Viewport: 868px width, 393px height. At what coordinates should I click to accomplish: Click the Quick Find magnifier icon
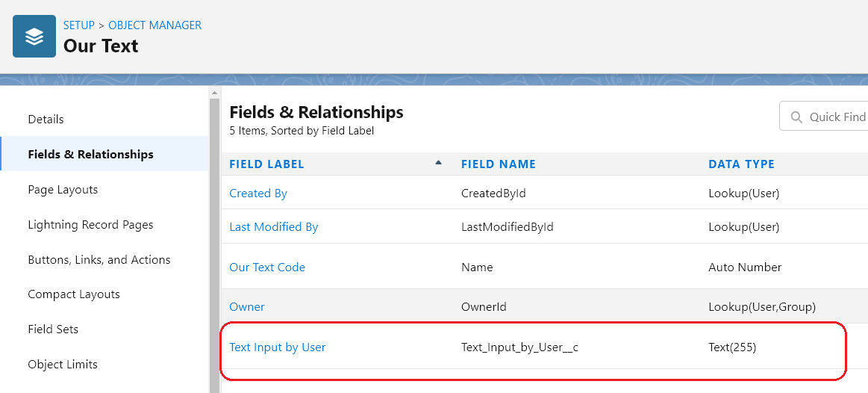click(x=796, y=117)
